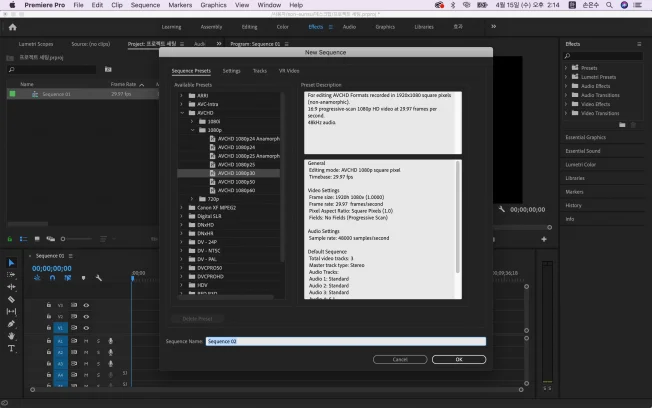Open the Markers menu
652x408 pixels.
click(180, 5)
